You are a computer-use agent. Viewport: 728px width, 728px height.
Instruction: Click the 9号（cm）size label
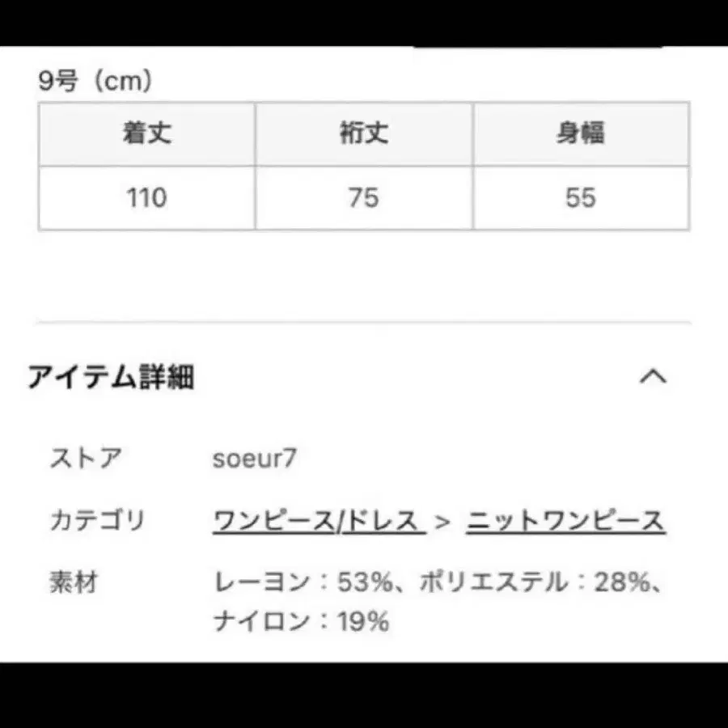point(93,81)
